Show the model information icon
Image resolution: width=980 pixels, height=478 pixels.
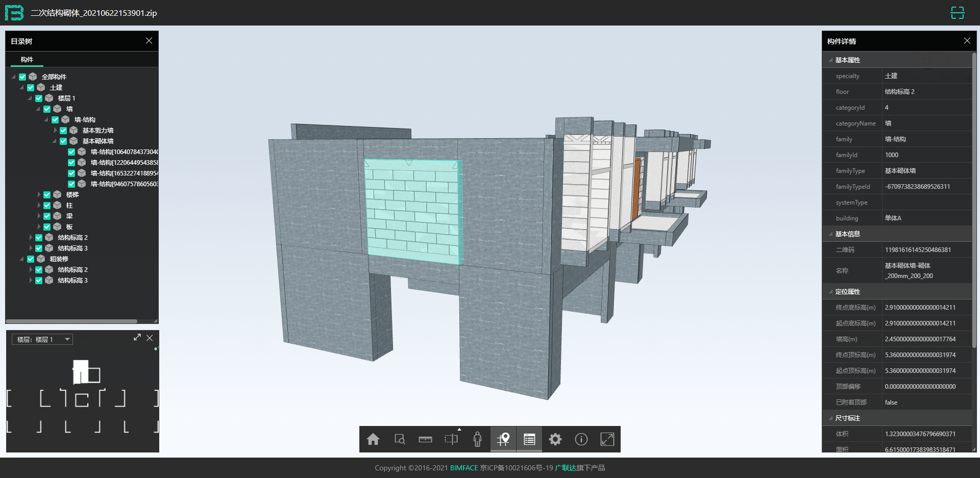pyautogui.click(x=581, y=439)
